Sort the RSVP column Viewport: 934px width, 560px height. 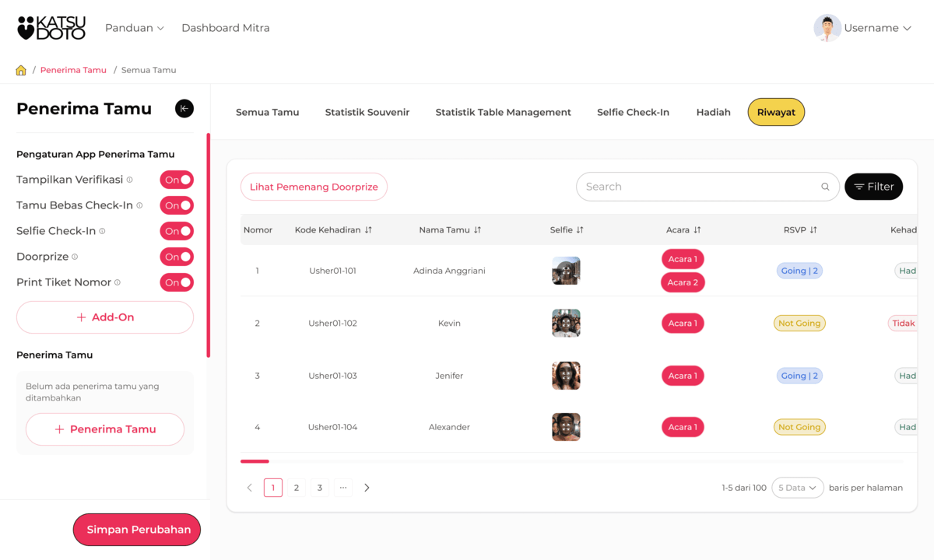[x=813, y=230]
